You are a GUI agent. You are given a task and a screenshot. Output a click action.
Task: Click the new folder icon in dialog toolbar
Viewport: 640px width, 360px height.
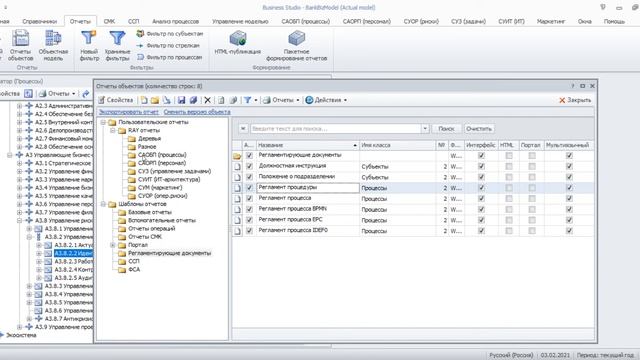click(x=155, y=100)
